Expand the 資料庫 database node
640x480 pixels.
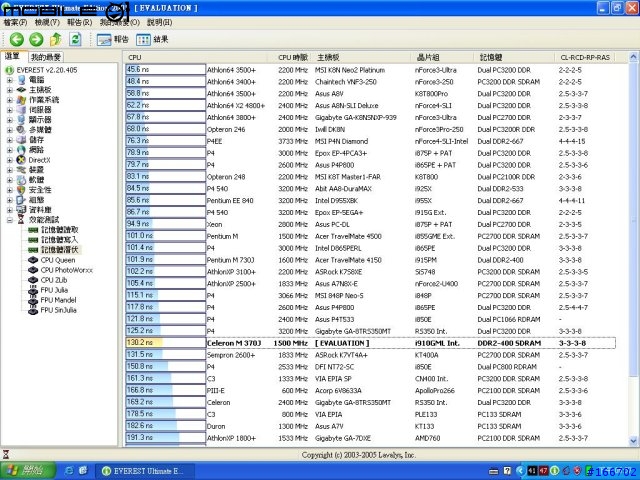pos(9,210)
